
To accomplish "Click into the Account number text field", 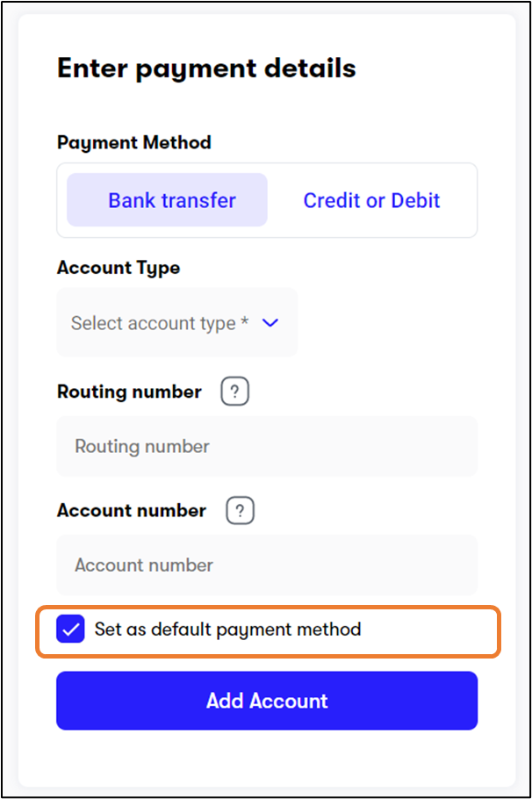I will pos(267,565).
